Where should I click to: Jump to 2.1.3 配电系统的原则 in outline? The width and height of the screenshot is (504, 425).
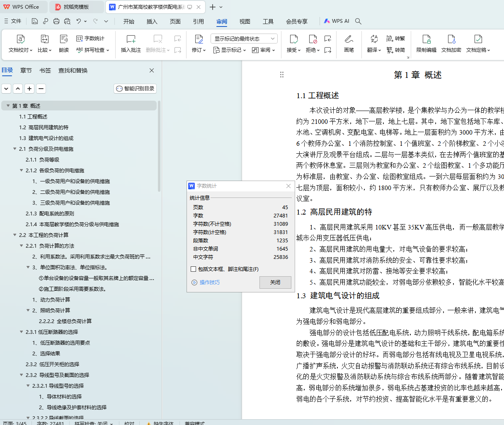coord(50,213)
